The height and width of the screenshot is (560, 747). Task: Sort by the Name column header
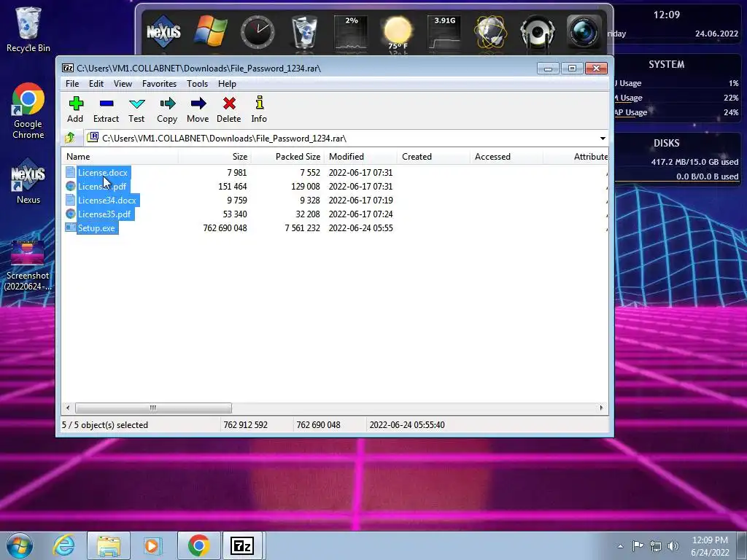pyautogui.click(x=120, y=157)
